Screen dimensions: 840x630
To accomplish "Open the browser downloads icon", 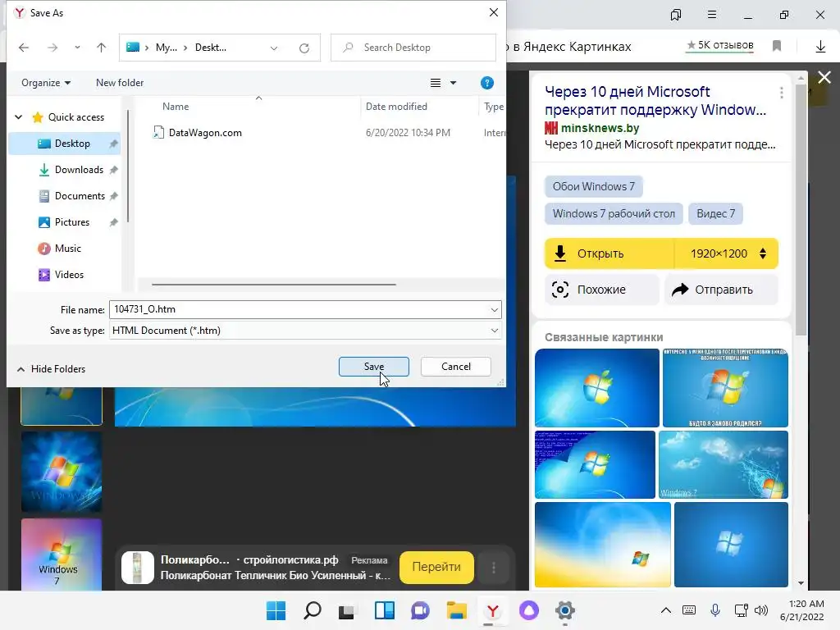I will coord(820,47).
